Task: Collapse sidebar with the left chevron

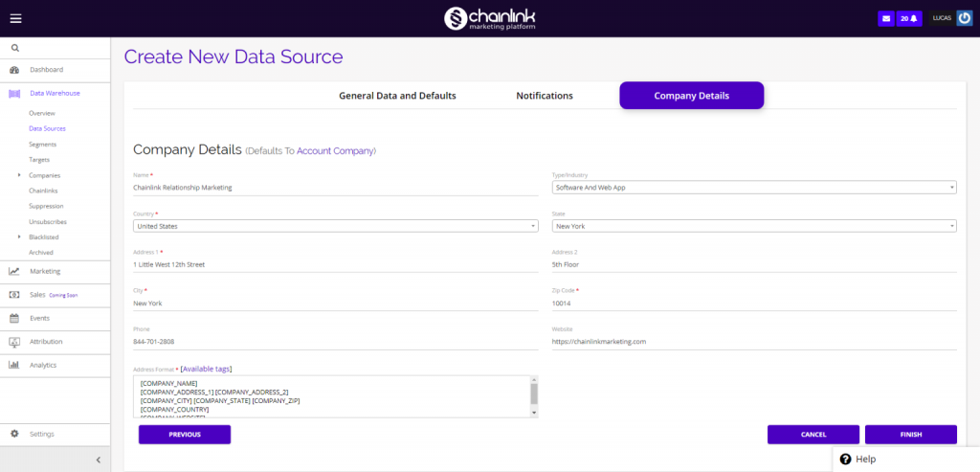Action: 99,461
